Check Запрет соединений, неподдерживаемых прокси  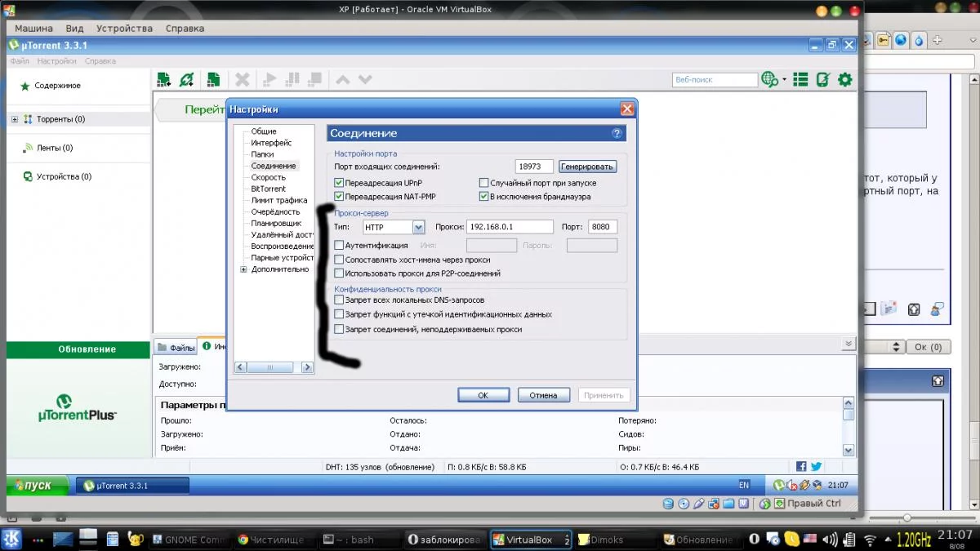[339, 329]
